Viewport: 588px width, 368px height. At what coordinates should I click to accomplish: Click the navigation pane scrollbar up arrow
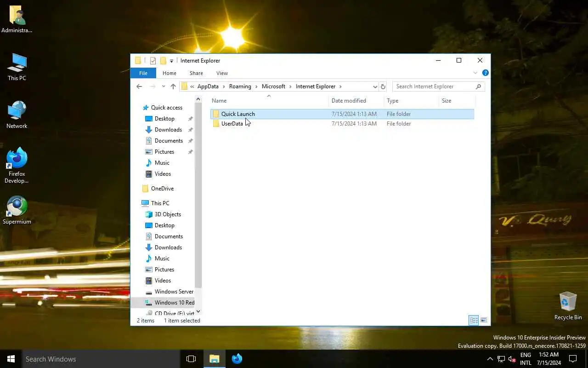pyautogui.click(x=198, y=99)
